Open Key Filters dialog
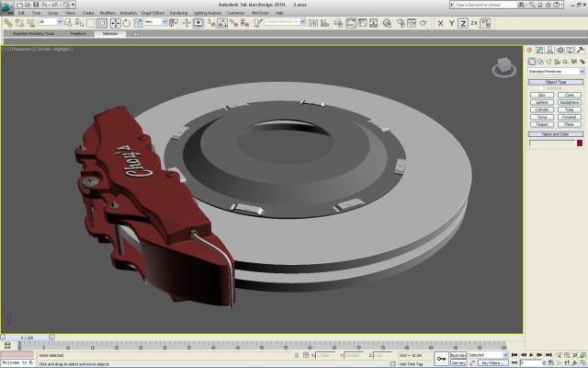This screenshot has width=588, height=368. (x=493, y=363)
